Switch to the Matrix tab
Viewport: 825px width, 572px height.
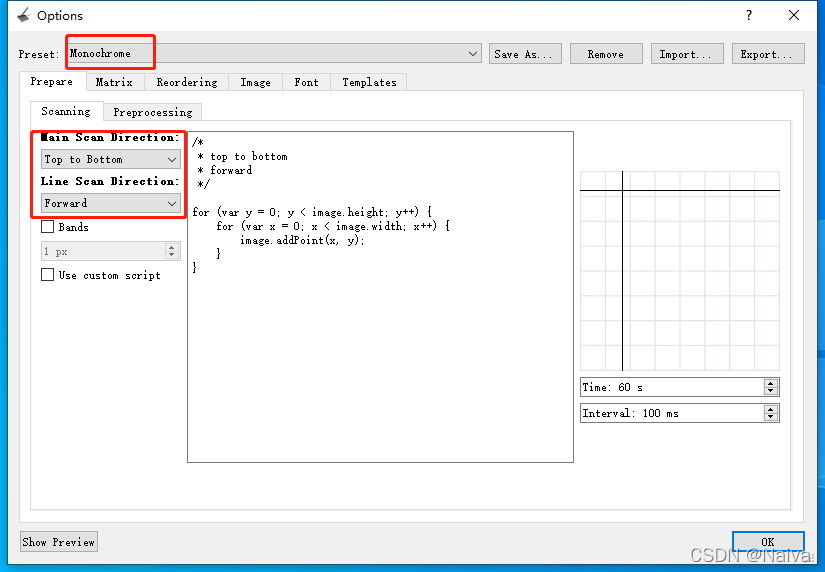[114, 82]
